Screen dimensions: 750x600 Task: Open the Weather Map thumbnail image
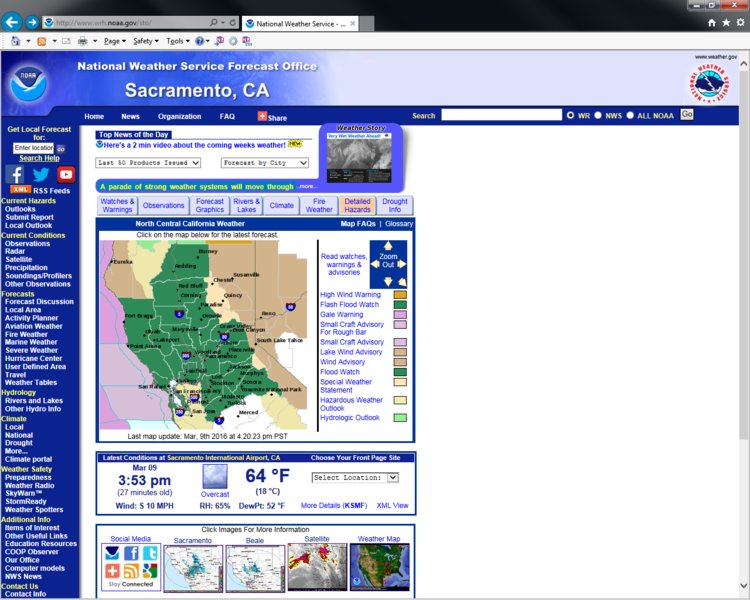click(379, 567)
